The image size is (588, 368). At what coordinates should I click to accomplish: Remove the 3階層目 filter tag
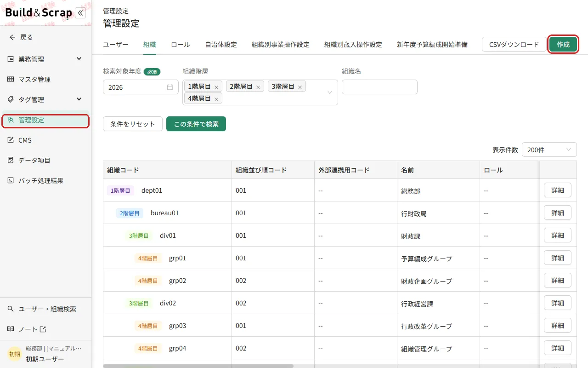click(x=300, y=87)
